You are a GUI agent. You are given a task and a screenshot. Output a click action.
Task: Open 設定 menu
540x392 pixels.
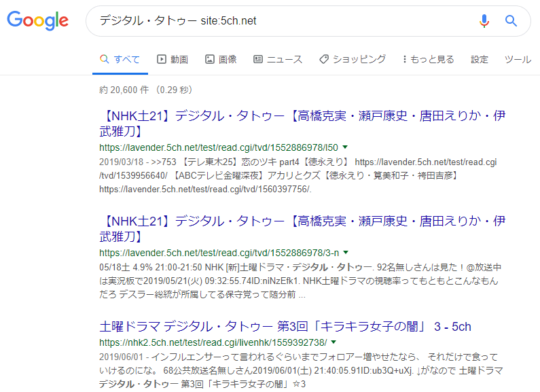(480, 59)
